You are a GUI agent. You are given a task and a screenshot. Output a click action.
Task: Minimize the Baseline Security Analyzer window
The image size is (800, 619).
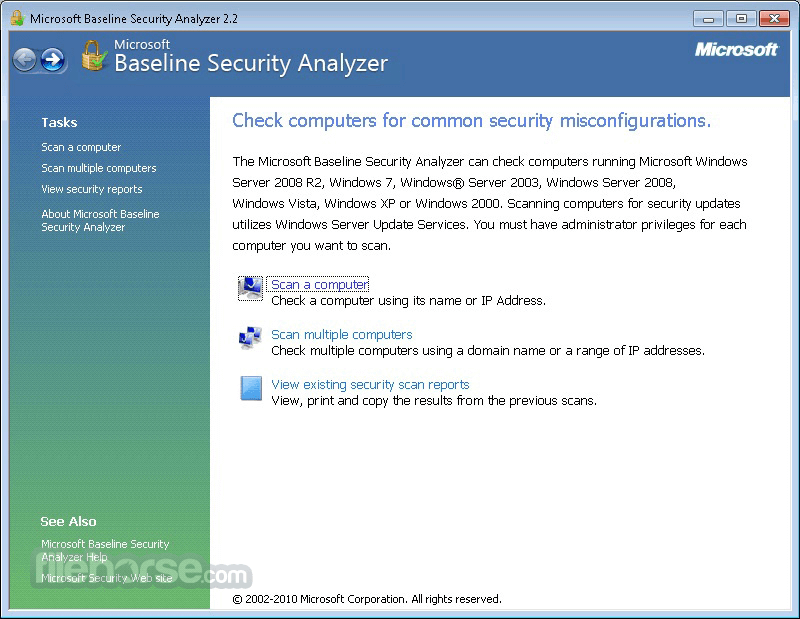(x=708, y=19)
